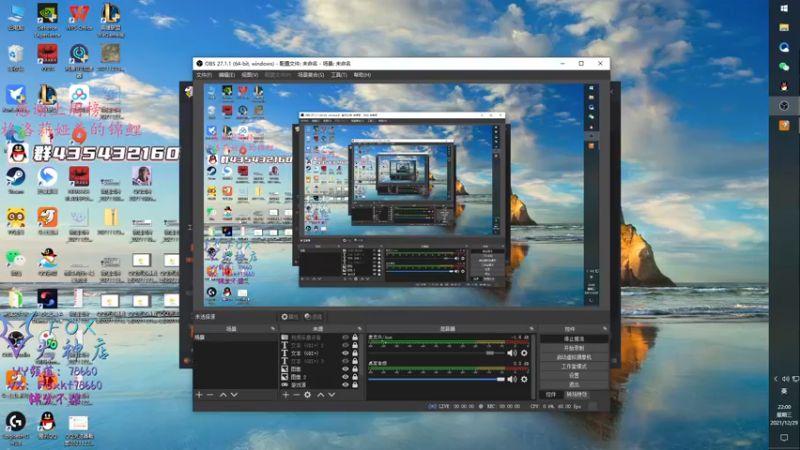This screenshot has width=800, height=450.
Task: Pop out the 控件 dock panel
Action: [x=605, y=329]
